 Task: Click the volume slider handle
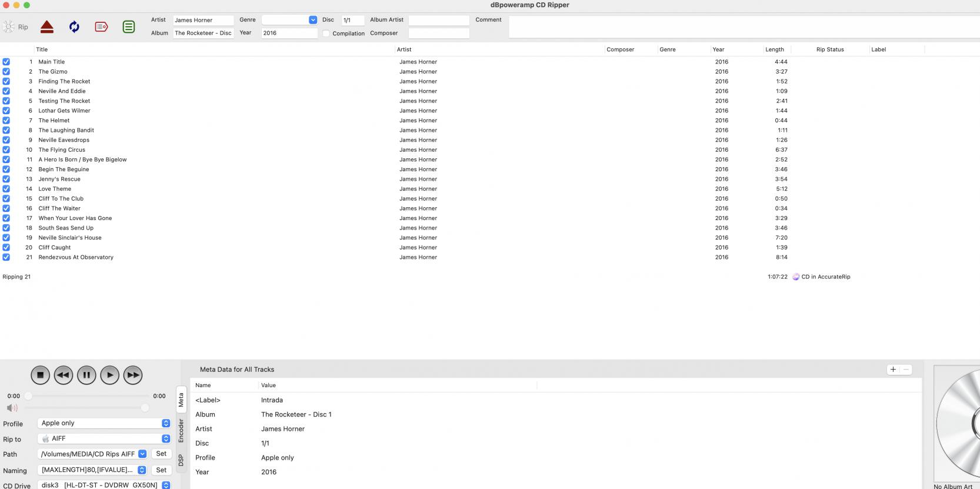click(x=145, y=408)
